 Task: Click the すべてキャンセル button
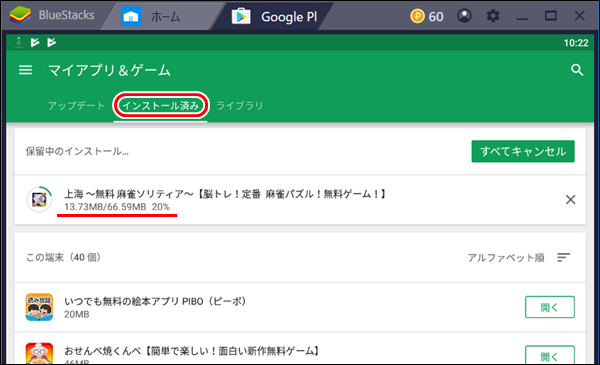click(x=523, y=152)
